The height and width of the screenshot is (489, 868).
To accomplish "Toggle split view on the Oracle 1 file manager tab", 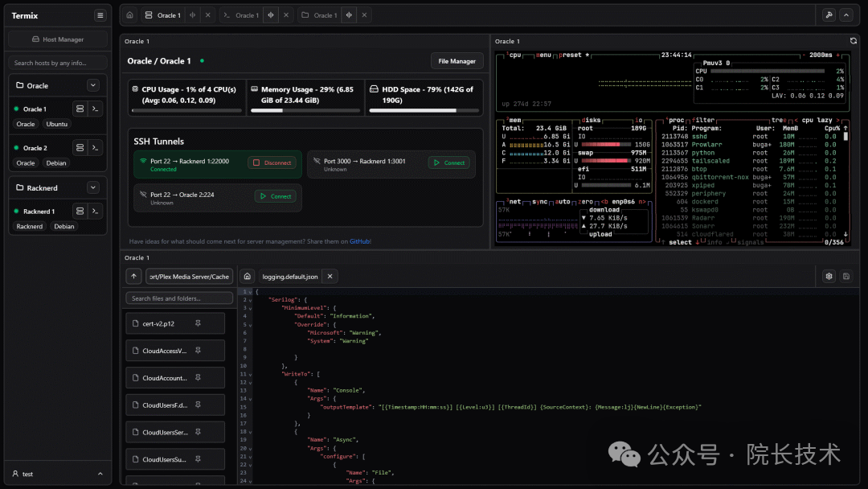I will point(349,15).
